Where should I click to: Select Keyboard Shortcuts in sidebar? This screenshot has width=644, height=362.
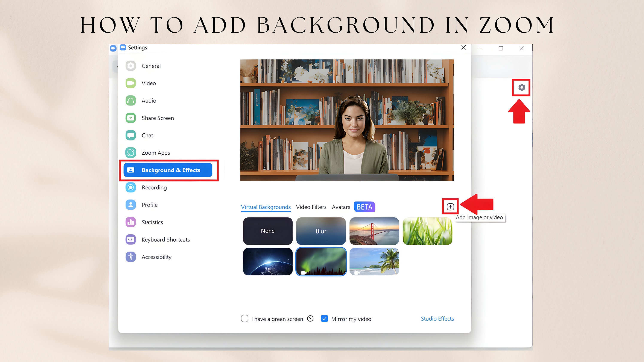pyautogui.click(x=166, y=240)
